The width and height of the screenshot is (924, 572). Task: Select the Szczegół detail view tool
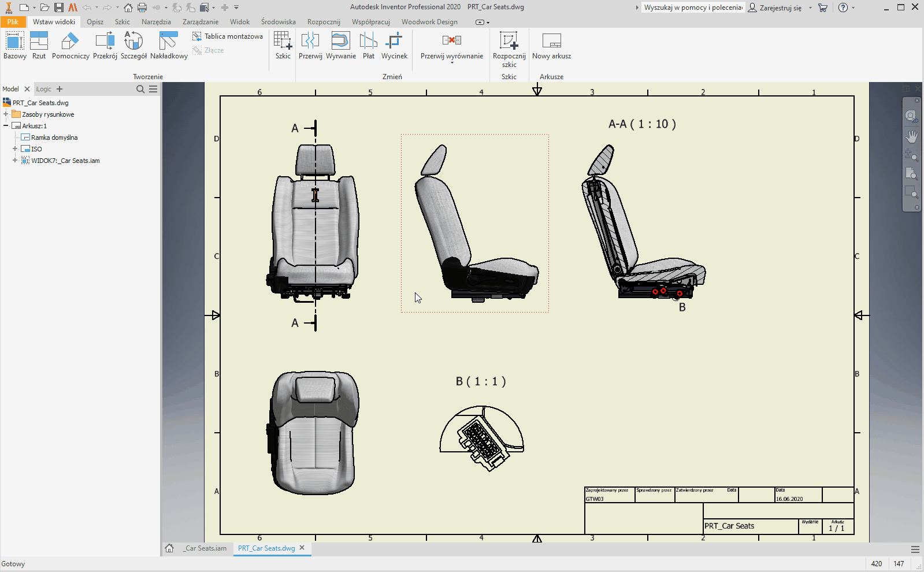coord(133,45)
